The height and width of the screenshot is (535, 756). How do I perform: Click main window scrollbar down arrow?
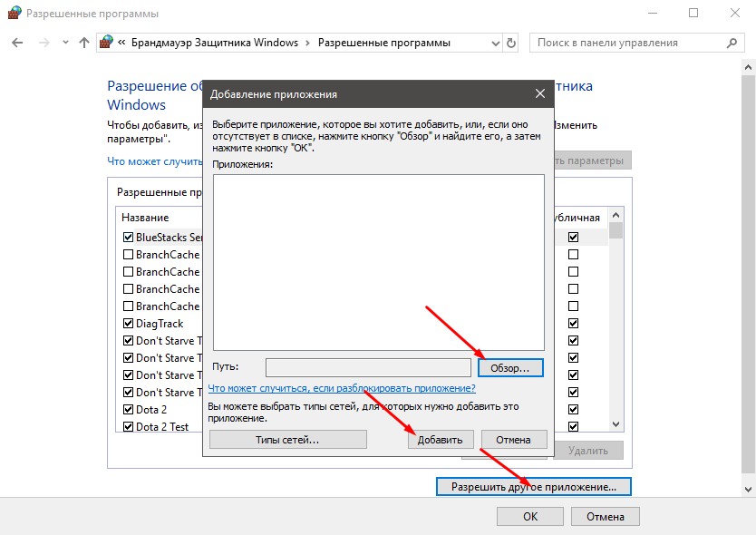coord(748,489)
